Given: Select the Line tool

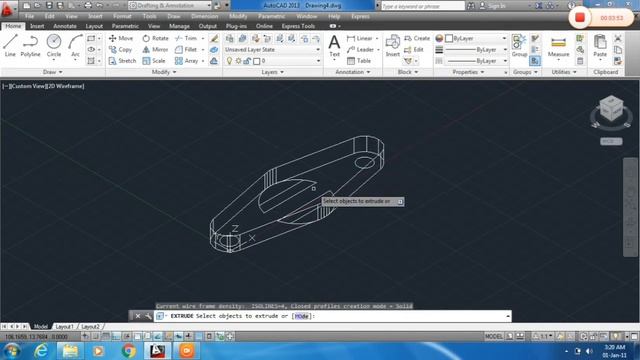Looking at the screenshot, I should [10, 45].
